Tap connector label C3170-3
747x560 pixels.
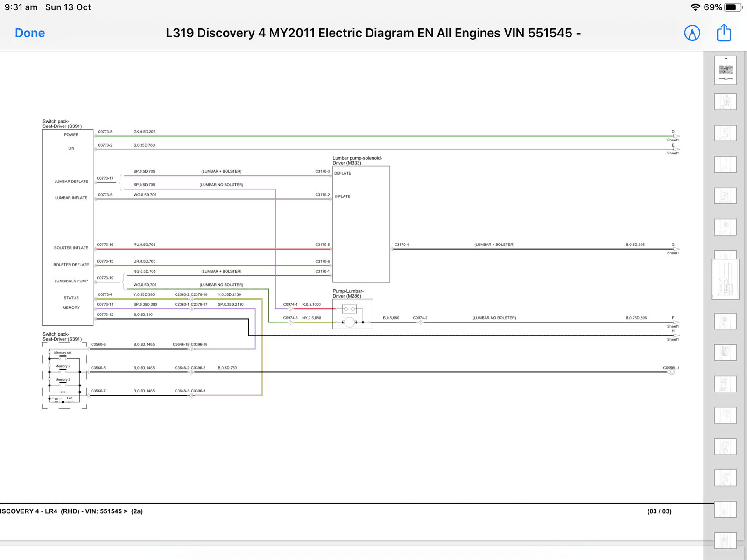[x=322, y=171]
